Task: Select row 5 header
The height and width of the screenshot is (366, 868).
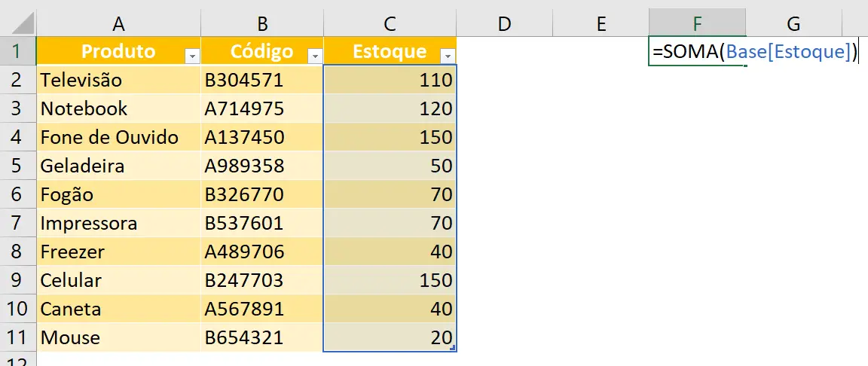Action: [17, 166]
